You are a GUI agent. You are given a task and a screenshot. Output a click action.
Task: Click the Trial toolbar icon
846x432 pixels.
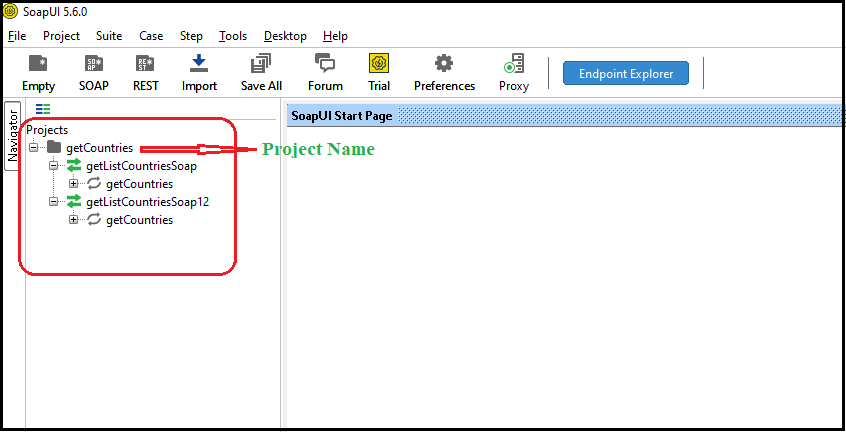coord(379,64)
